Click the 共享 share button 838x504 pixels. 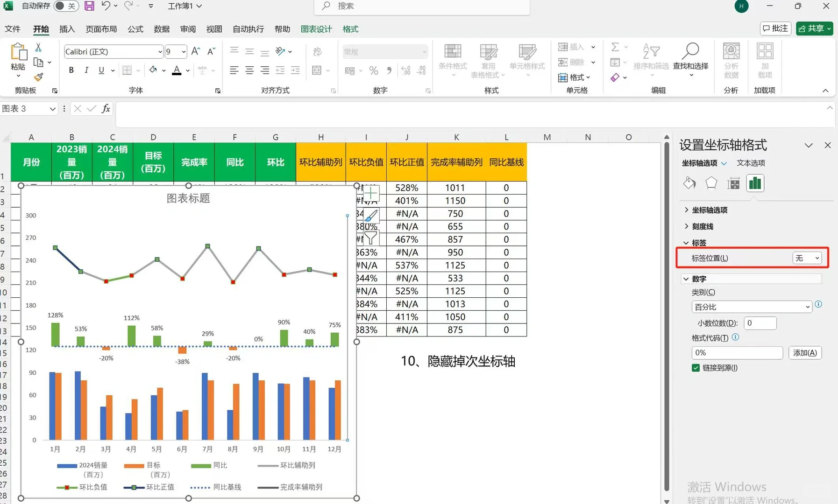point(814,28)
